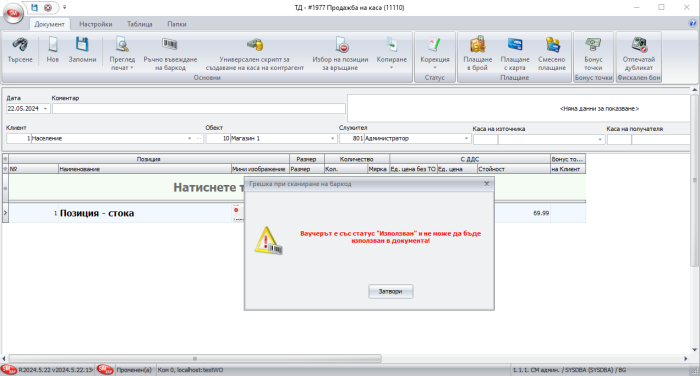Click the Корекция status icon
Viewport: 700px width, 376px height.
pyautogui.click(x=434, y=45)
